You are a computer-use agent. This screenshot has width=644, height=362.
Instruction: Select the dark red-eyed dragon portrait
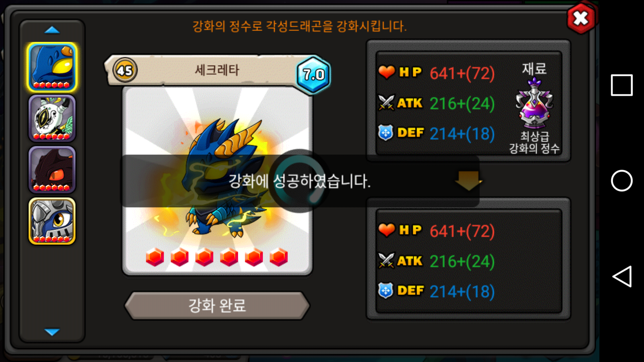[52, 170]
